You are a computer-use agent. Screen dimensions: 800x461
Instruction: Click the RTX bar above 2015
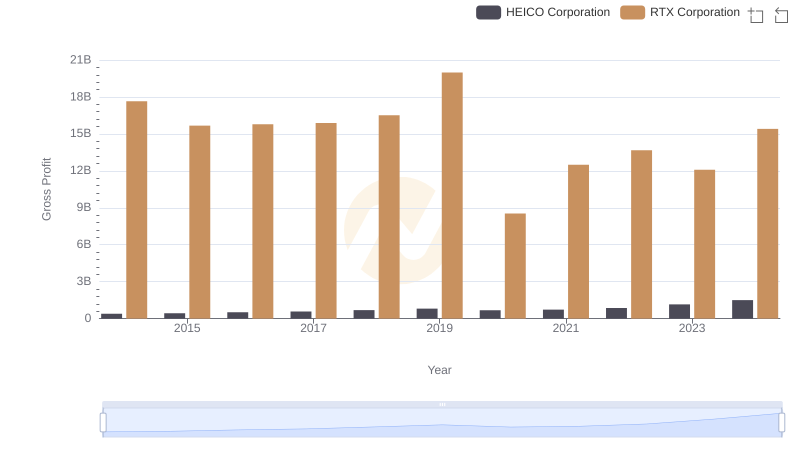pyautogui.click(x=199, y=222)
